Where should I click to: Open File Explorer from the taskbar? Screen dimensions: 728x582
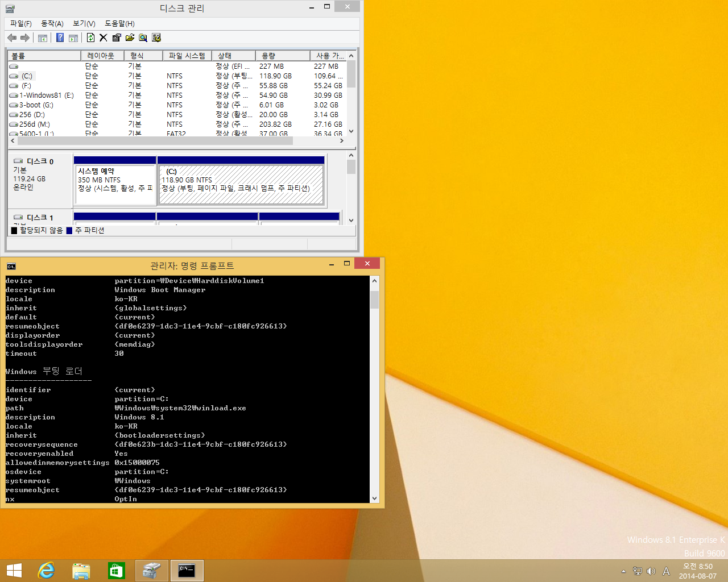(81, 571)
